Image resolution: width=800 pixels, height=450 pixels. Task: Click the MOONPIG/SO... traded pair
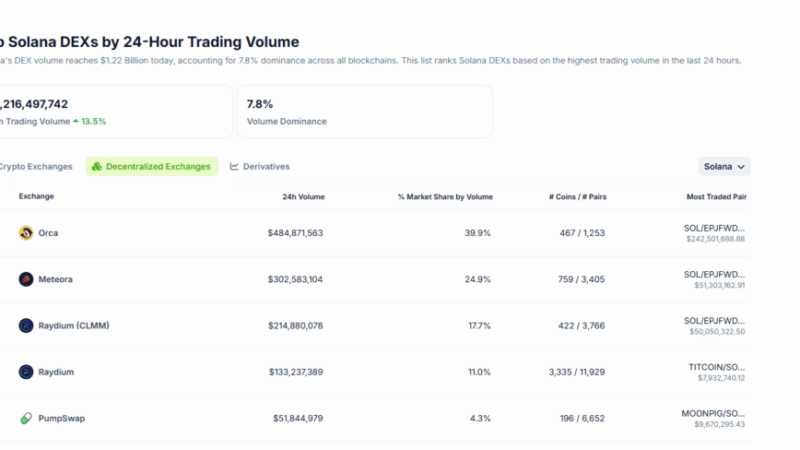(x=713, y=413)
